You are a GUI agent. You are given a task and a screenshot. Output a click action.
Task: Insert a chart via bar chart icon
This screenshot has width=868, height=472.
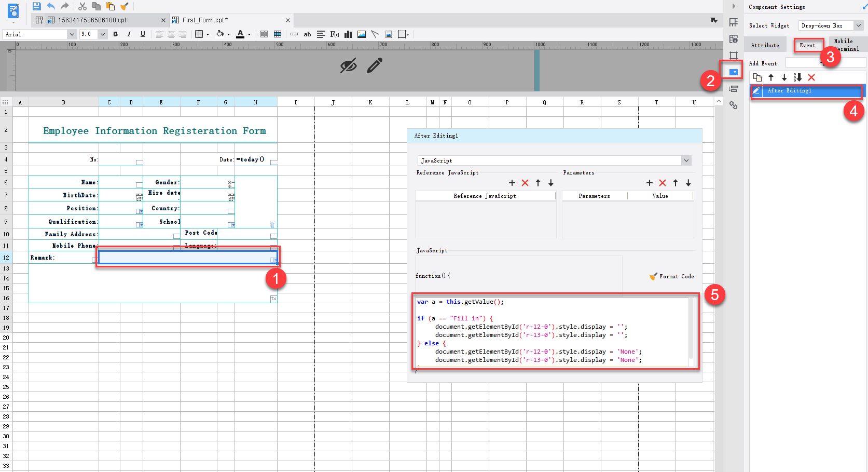(348, 34)
